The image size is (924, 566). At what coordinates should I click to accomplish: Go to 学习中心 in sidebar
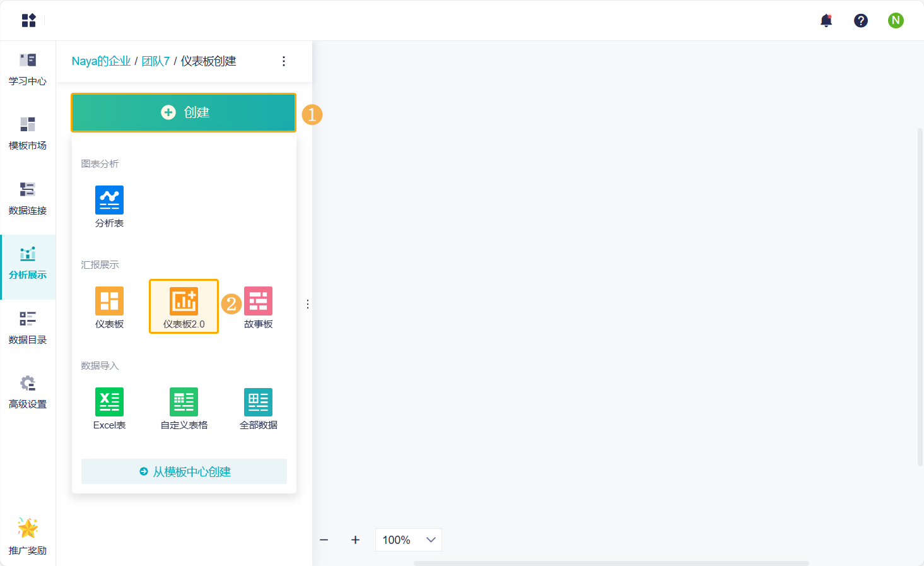(28, 69)
